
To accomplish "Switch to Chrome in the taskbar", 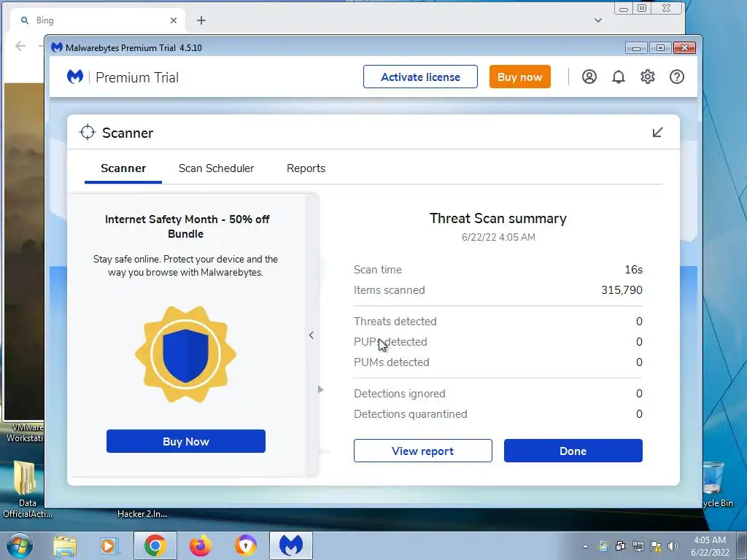I will 155,545.
